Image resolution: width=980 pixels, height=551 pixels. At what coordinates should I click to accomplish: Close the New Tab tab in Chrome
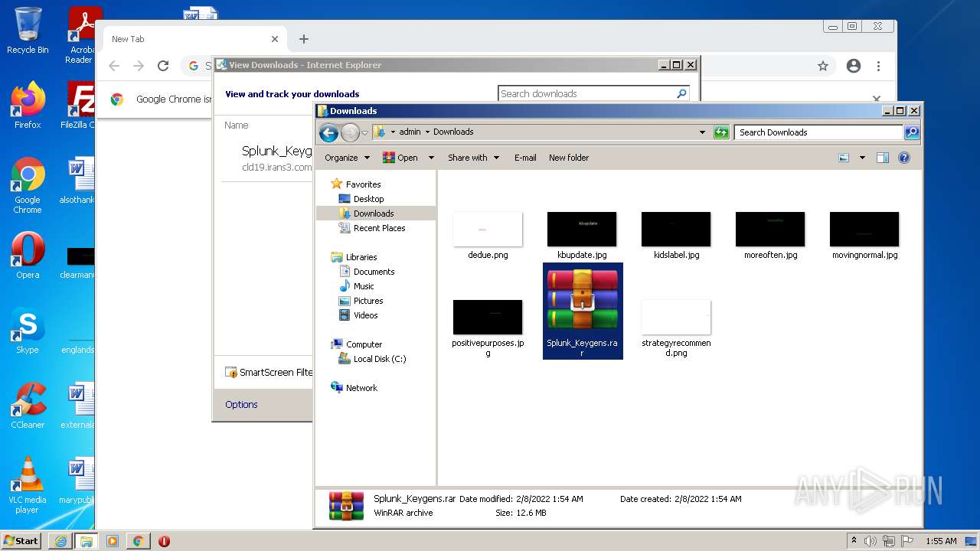[275, 39]
